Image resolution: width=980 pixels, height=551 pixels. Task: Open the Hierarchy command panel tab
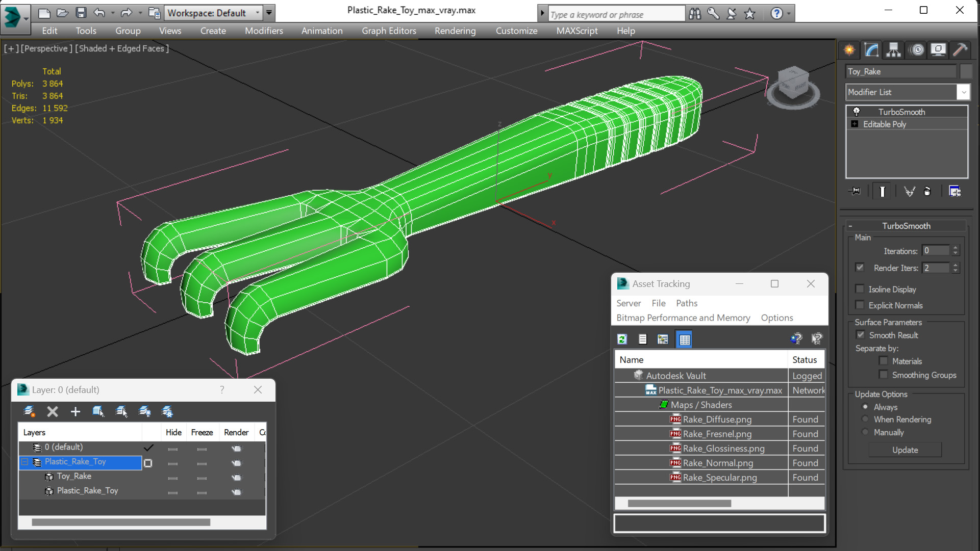click(893, 49)
